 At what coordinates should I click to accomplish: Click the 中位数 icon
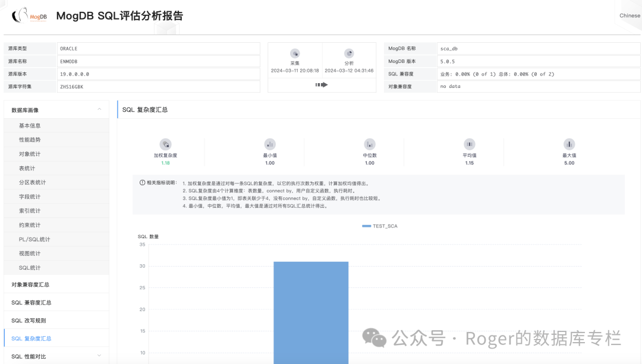click(x=370, y=144)
